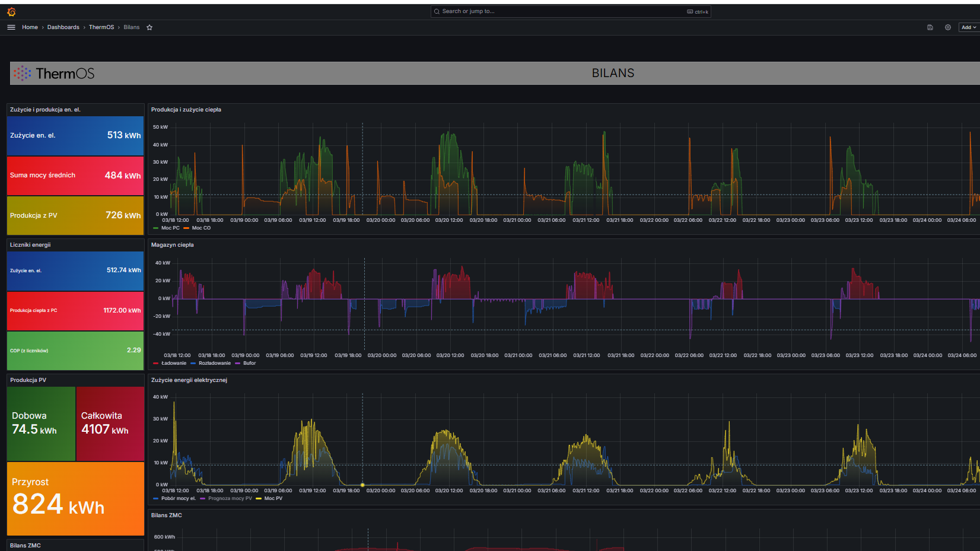Open Produkcja i zużycie ciepła panel menu
This screenshot has width=980, height=551.
pos(186,110)
